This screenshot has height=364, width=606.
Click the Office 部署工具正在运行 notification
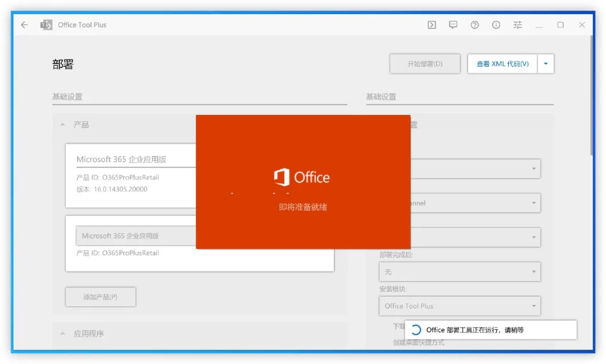click(491, 330)
